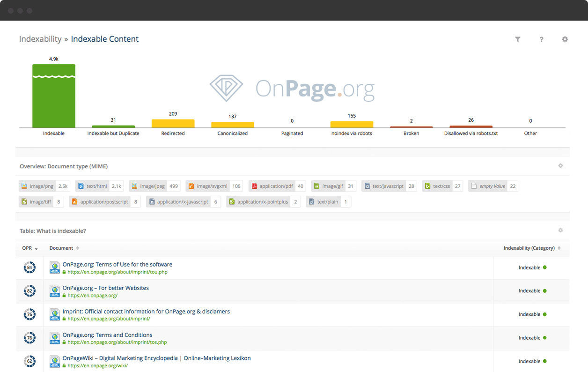The image size is (588, 372).
Task: Select the application/x-pointplus document type tag
Action: 264,202
